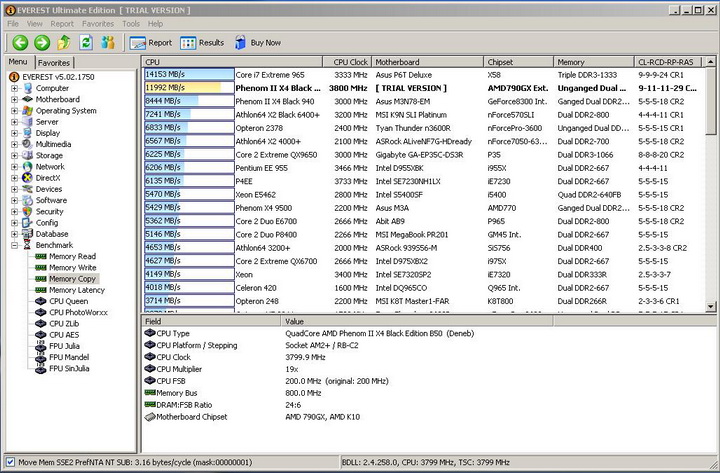Expand the Devices tree node
This screenshot has width=720, height=473.
click(14, 189)
